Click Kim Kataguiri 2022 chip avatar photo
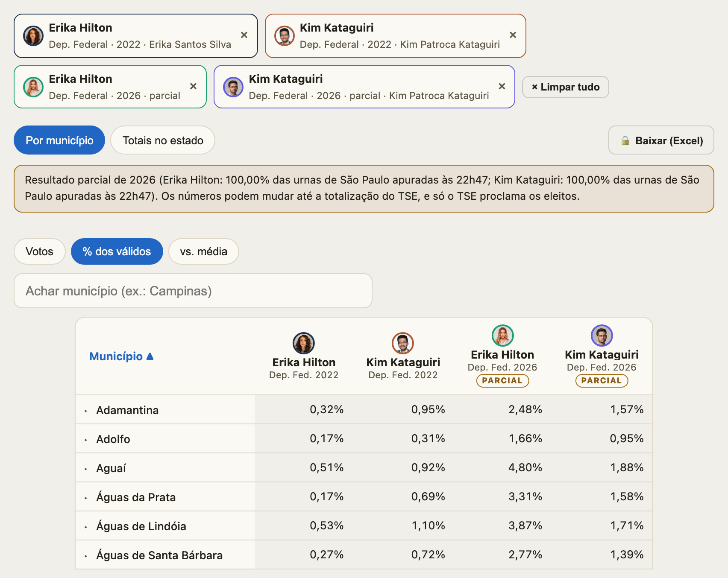Screen dimensions: 728x578 285,36
